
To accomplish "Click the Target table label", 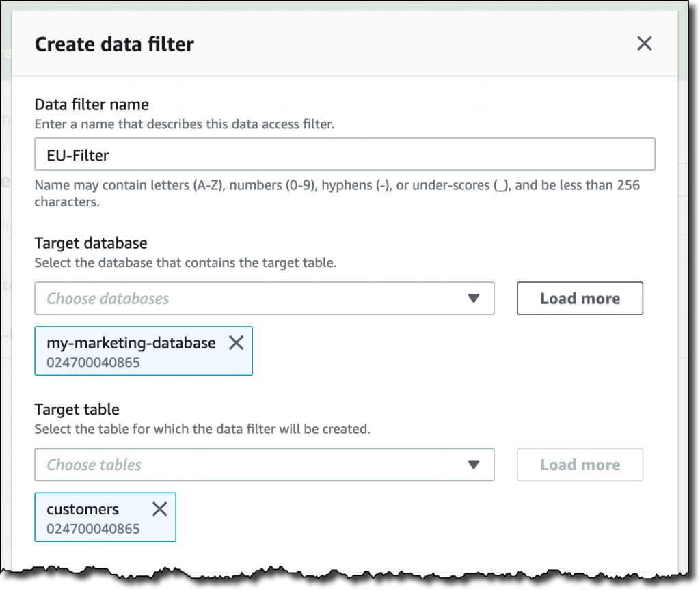I will 77,409.
